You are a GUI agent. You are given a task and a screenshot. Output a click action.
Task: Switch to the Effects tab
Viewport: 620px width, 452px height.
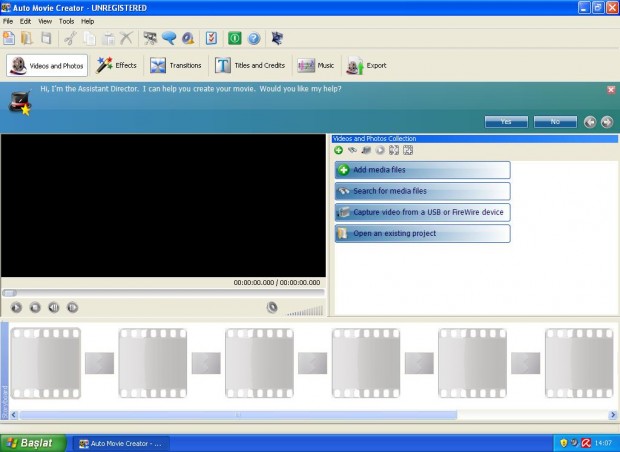pos(116,66)
